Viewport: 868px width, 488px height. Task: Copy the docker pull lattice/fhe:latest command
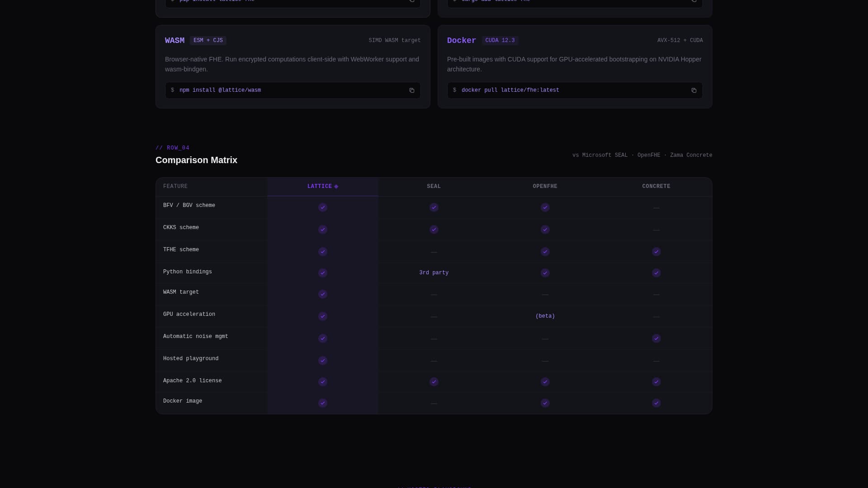(x=694, y=90)
